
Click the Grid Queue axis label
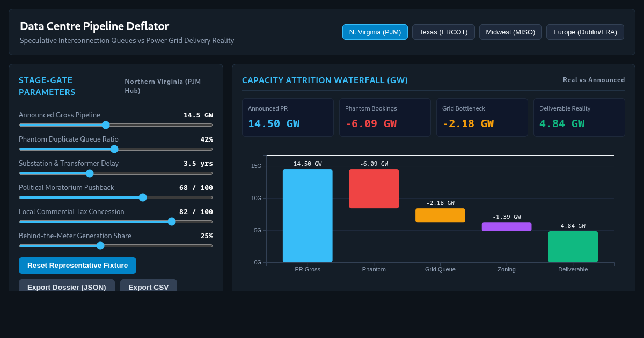440,269
